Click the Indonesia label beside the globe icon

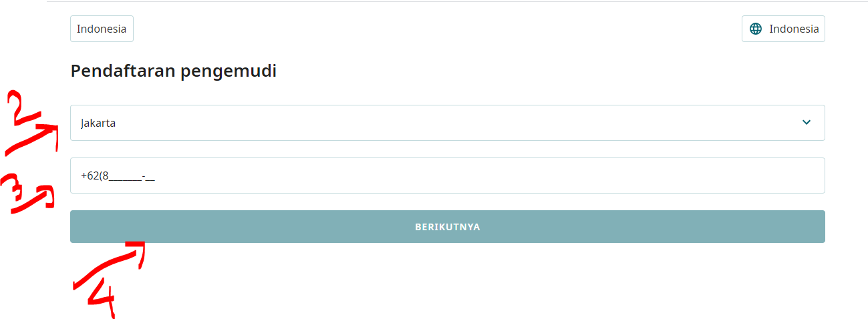pyautogui.click(x=794, y=29)
